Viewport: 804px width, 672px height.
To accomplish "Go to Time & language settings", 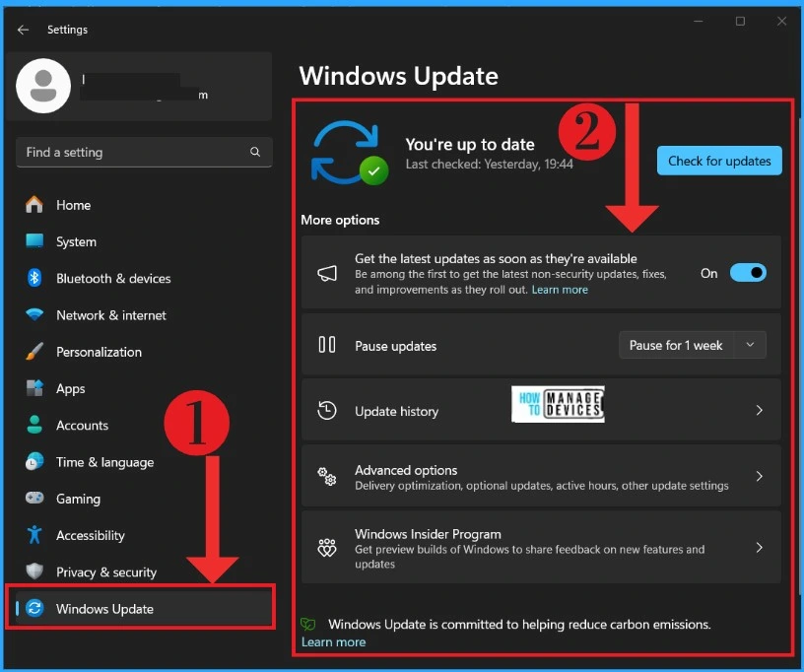I will (x=144, y=462).
